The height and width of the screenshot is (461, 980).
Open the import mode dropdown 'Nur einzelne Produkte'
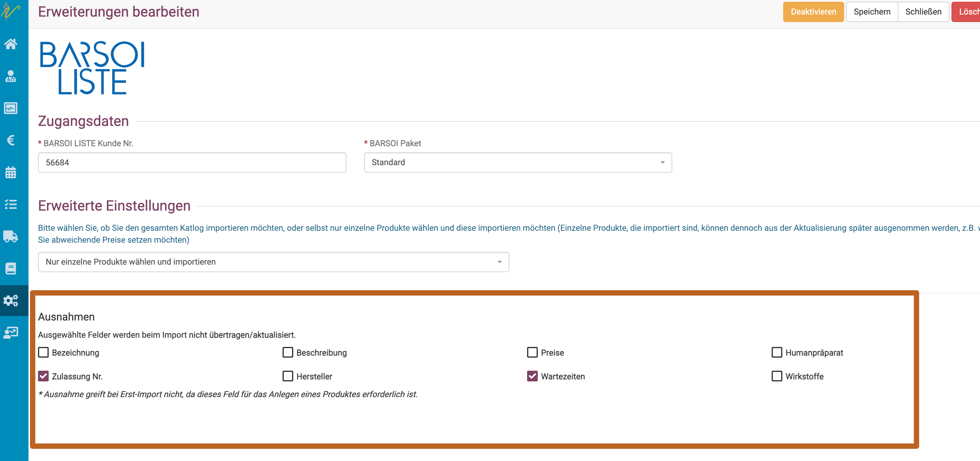[x=274, y=262]
